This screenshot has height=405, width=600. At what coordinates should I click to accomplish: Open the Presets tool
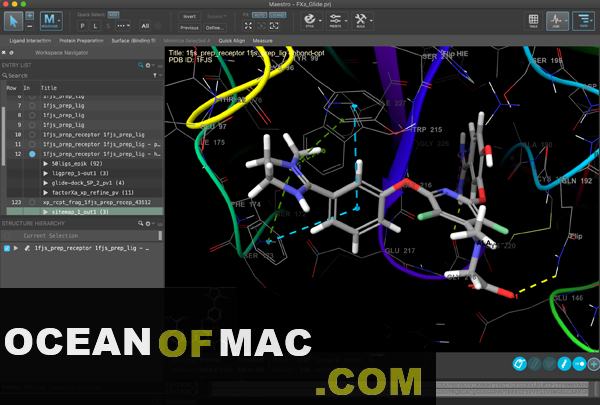point(335,20)
